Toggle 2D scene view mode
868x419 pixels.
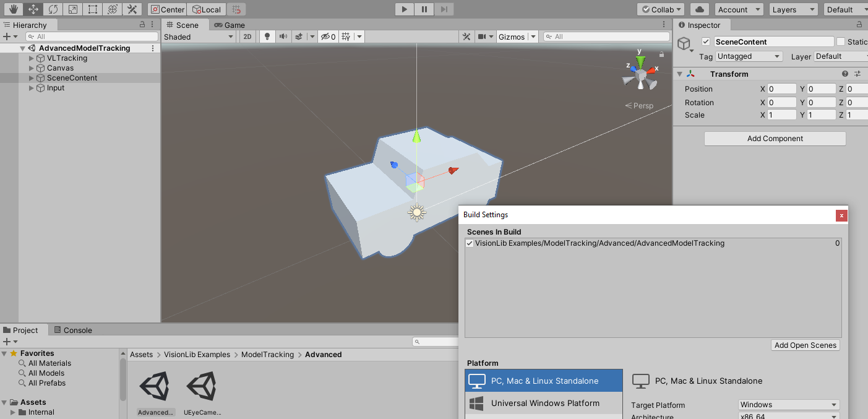click(247, 37)
